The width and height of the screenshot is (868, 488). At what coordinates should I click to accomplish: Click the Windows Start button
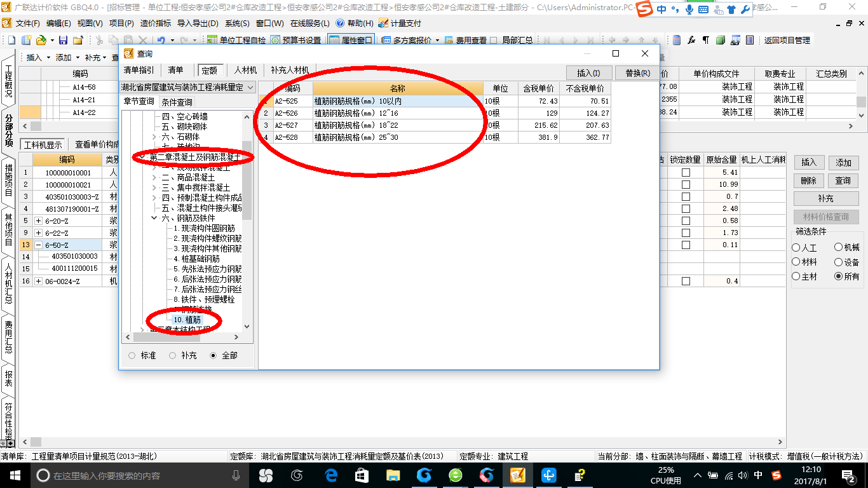tap(15, 475)
